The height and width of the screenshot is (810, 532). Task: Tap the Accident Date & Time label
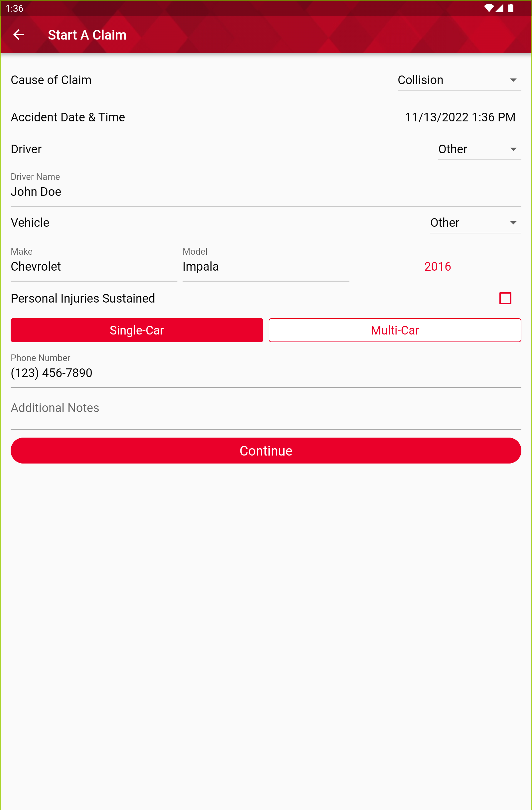(68, 117)
